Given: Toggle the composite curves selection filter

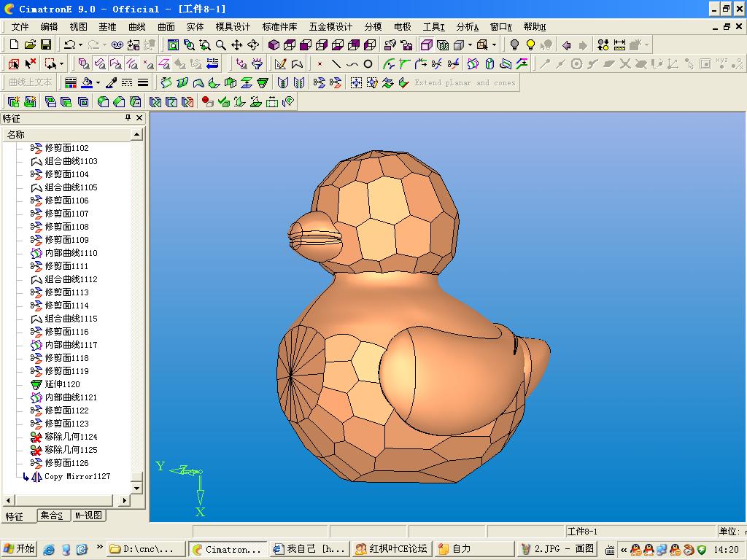Looking at the screenshot, I should coord(116,64).
